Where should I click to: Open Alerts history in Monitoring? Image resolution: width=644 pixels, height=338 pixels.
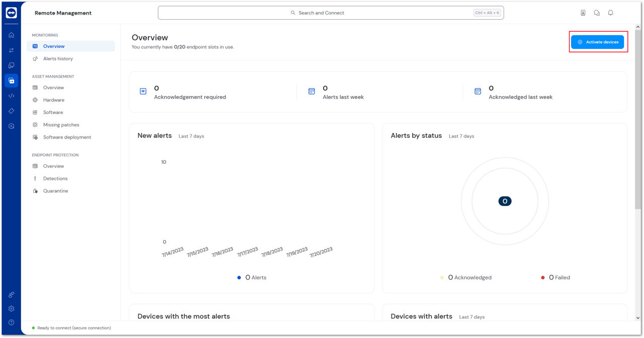pos(58,59)
